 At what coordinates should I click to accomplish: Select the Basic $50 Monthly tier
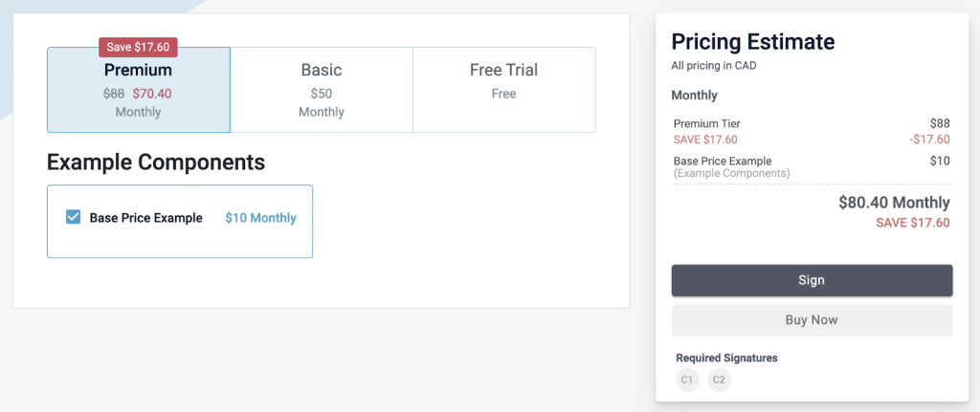click(x=322, y=90)
